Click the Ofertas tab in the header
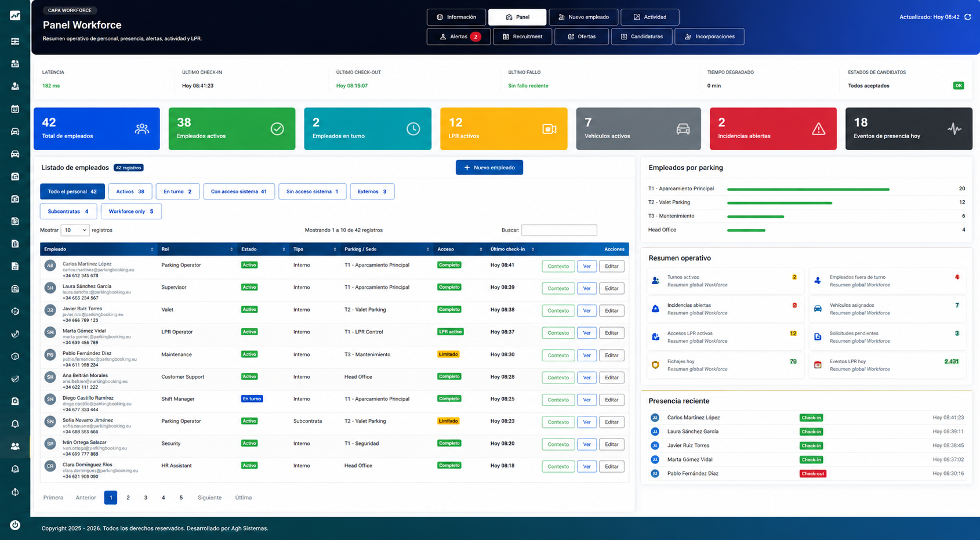This screenshot has height=540, width=980. pyautogui.click(x=582, y=37)
